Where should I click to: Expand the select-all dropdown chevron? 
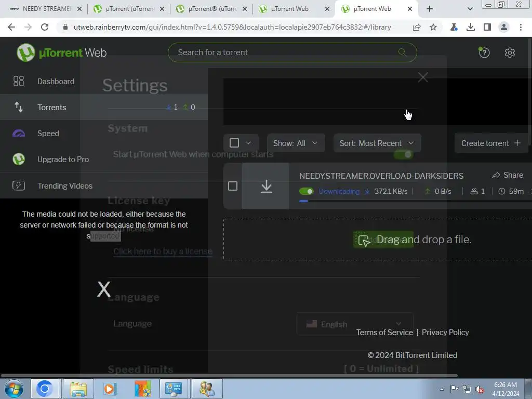pos(248,143)
